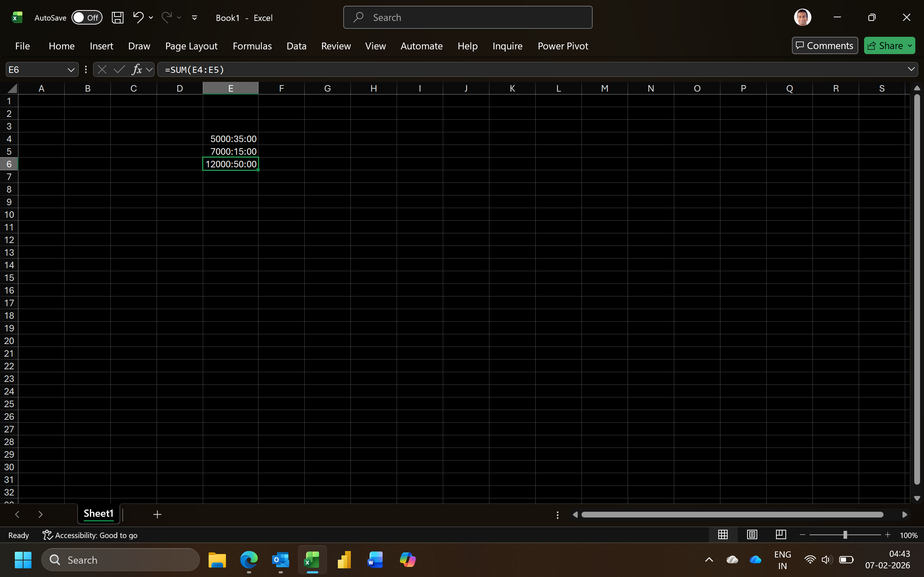924x577 pixels.
Task: Click the Normal view icon in status bar
Action: click(x=722, y=535)
